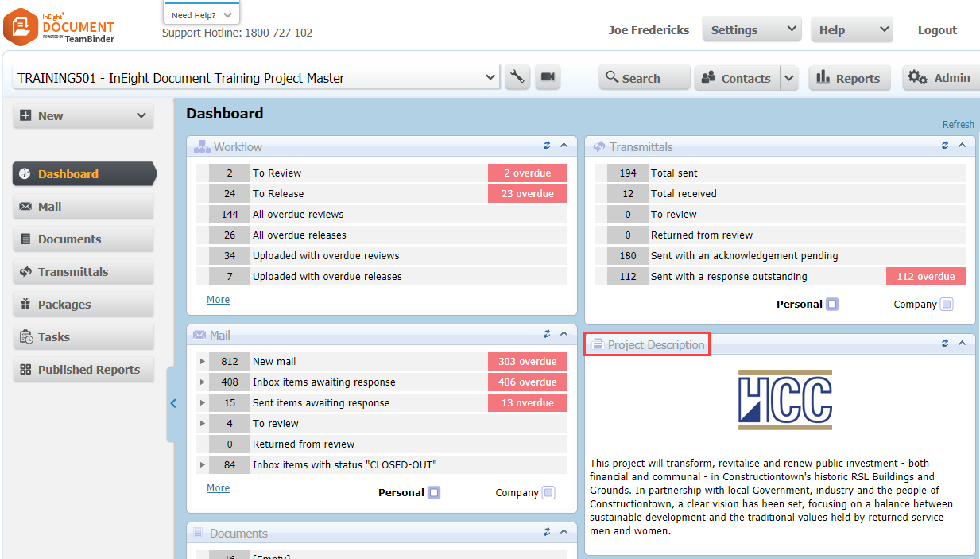This screenshot has height=559, width=980.
Task: Expand the Need Help? dropdown
Action: click(x=202, y=14)
